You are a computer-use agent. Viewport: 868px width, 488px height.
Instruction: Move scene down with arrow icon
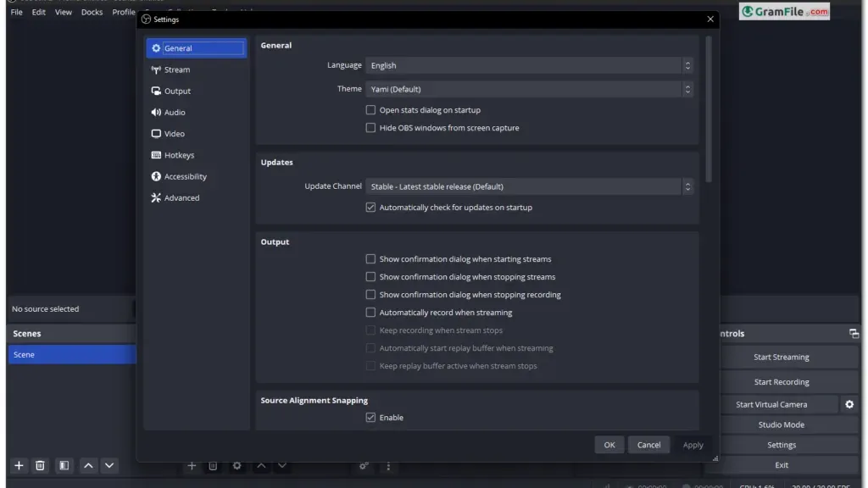point(109,466)
